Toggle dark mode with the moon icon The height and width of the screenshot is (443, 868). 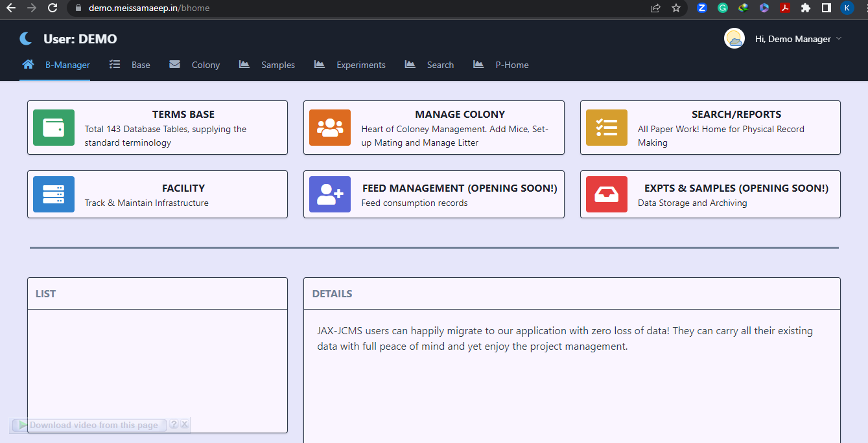[26, 39]
